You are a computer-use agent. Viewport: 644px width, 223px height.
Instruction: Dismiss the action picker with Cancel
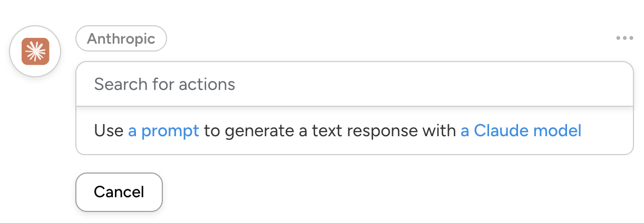click(119, 192)
